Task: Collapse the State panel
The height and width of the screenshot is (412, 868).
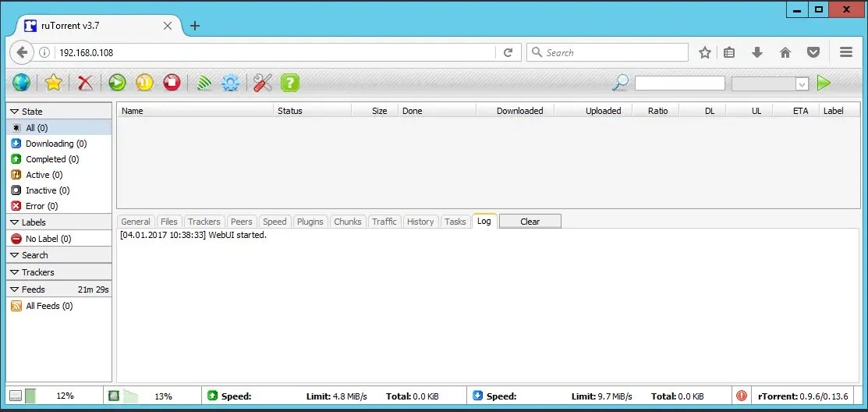Action: [58, 112]
